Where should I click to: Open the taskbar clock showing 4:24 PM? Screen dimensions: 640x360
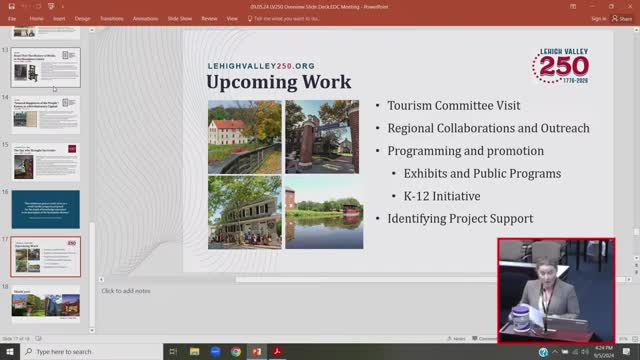pyautogui.click(x=604, y=352)
